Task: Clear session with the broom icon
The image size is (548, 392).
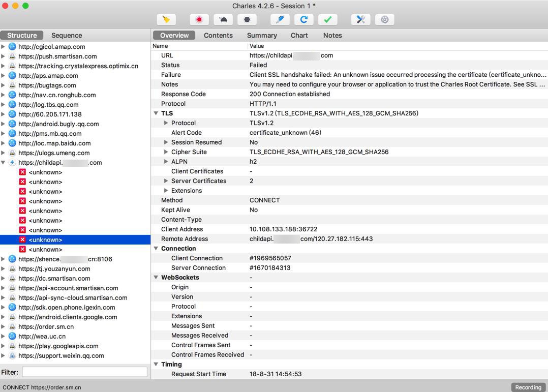Action: point(166,20)
